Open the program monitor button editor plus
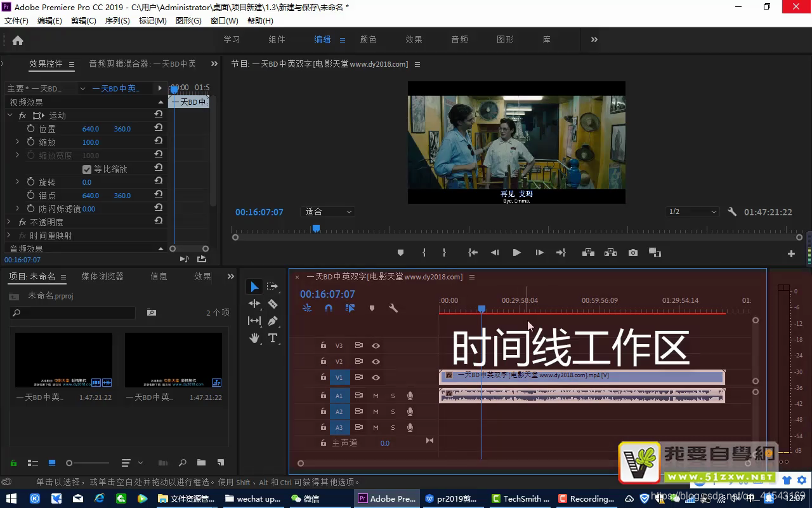The height and width of the screenshot is (508, 812). click(x=791, y=253)
